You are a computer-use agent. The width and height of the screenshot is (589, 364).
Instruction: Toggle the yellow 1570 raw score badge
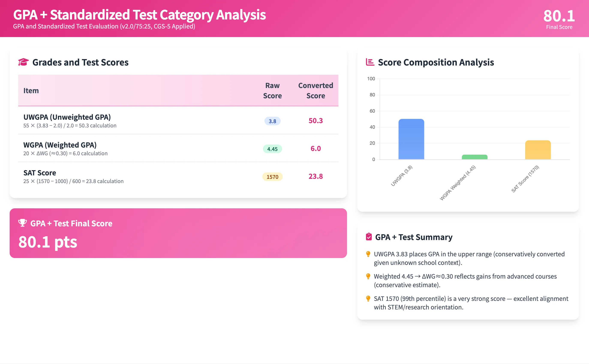272,176
